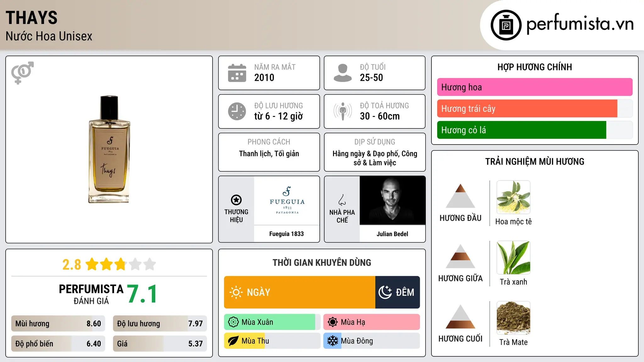Click the star badge icon above Thương hiệu
644x362 pixels.
(236, 200)
